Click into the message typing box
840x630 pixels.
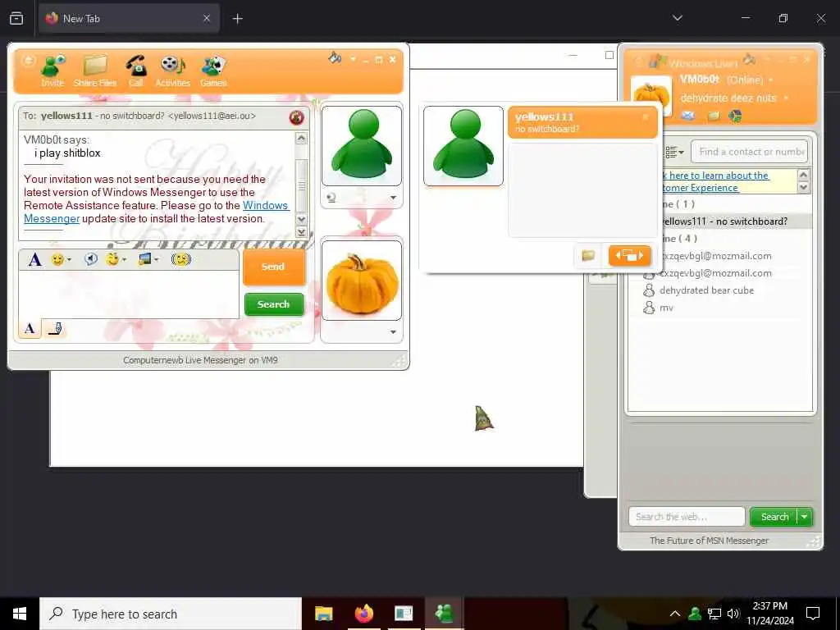[x=129, y=294]
